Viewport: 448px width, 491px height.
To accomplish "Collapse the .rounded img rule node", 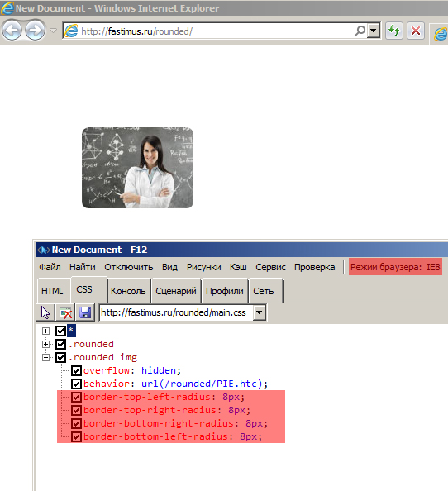I will pos(45,357).
